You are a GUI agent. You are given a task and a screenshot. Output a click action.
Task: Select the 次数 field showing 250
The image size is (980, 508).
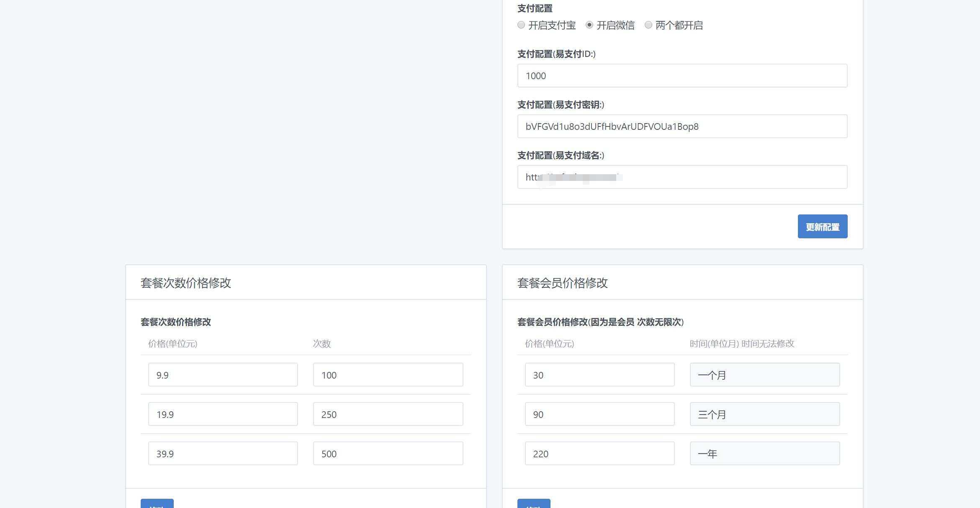(x=387, y=414)
